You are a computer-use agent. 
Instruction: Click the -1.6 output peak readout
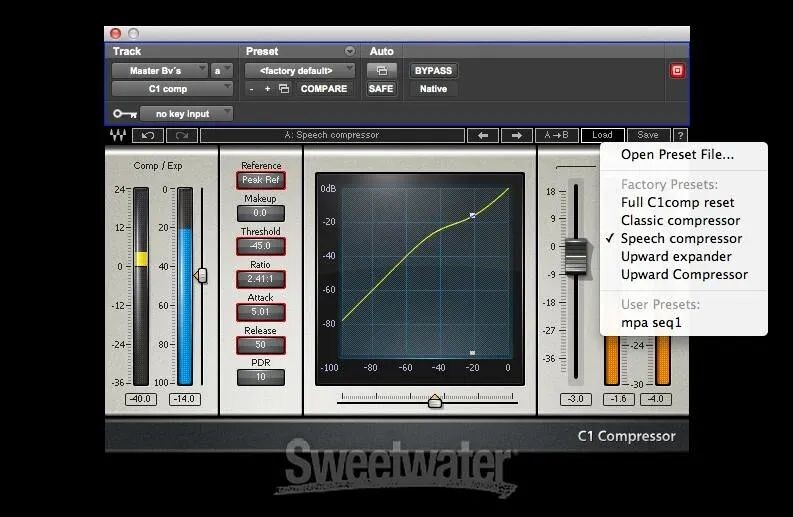pos(619,399)
